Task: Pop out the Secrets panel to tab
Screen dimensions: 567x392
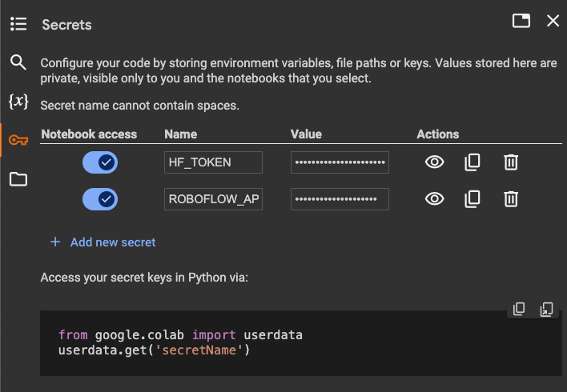Action: click(521, 21)
